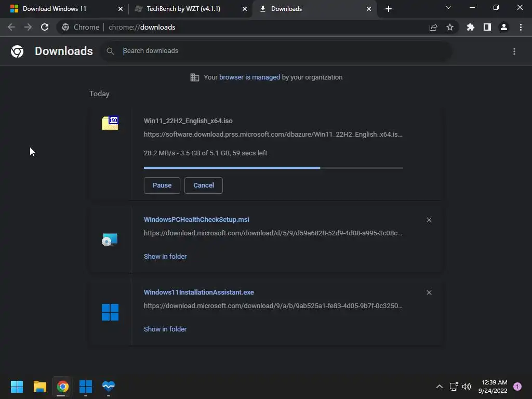Click the ISO file icon
This screenshot has height=399, width=532.
click(x=110, y=123)
